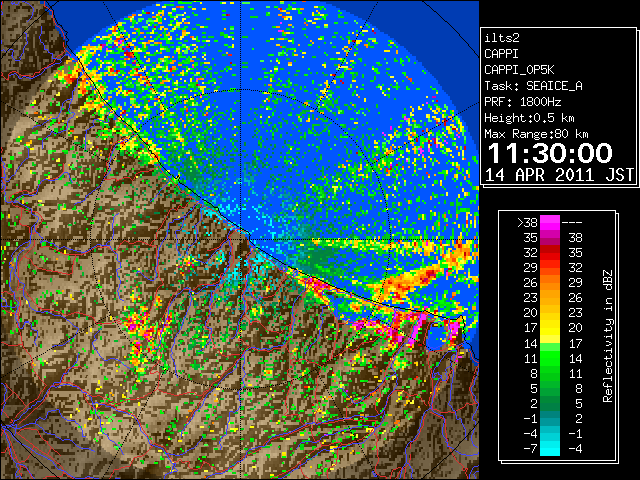Click the '>38' legend value
The width and height of the screenshot is (640, 480).
527,222
